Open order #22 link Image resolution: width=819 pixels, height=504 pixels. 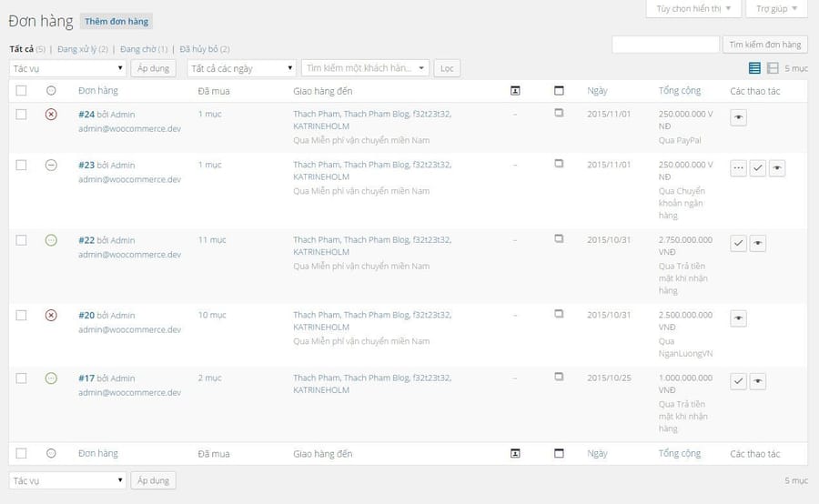(86, 240)
